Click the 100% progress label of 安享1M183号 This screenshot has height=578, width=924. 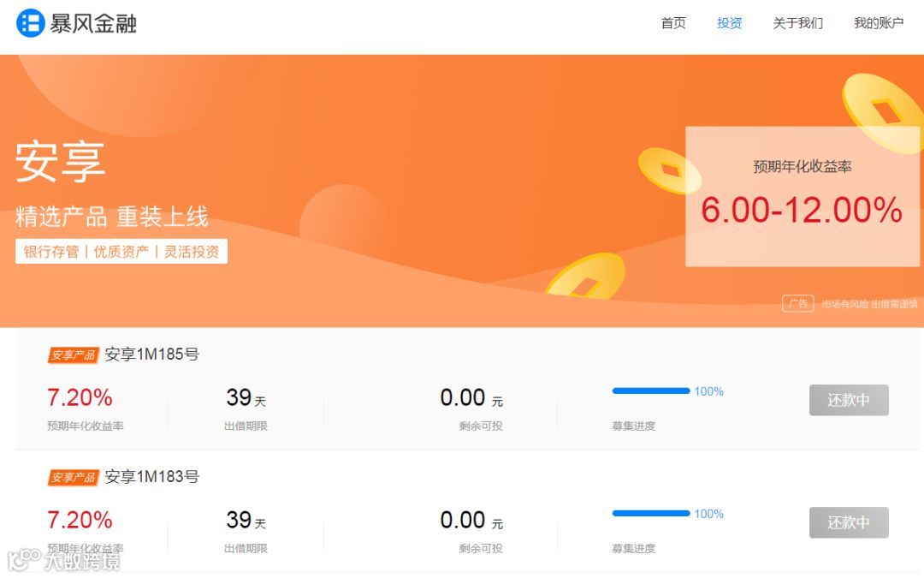click(x=709, y=514)
